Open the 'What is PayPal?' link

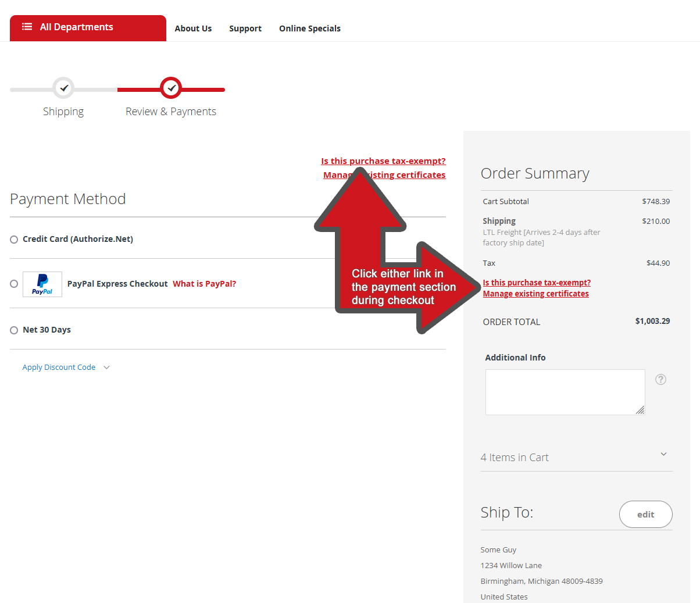click(205, 284)
